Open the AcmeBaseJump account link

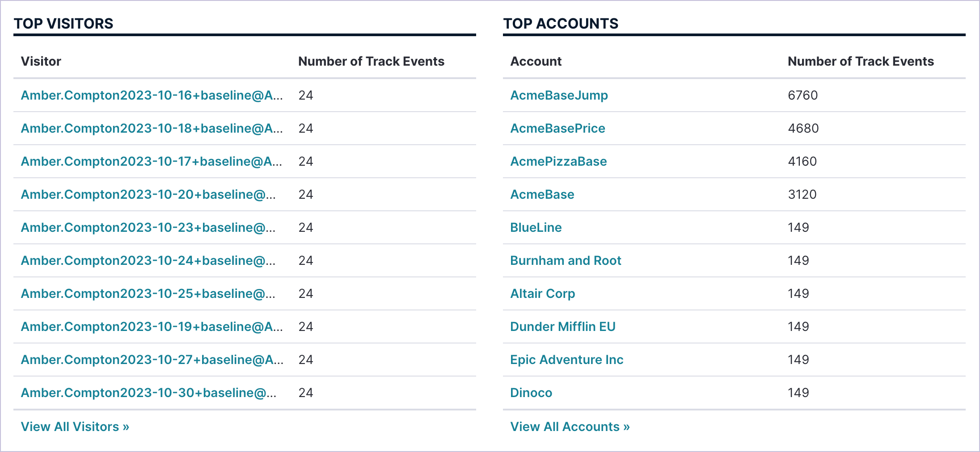[x=559, y=95]
